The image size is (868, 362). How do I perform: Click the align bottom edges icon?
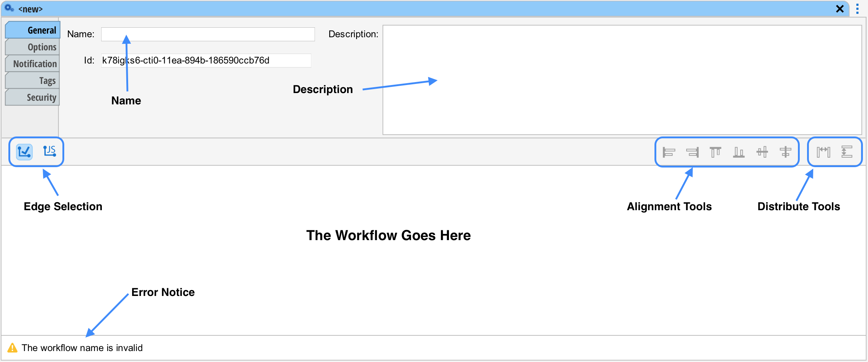point(739,152)
